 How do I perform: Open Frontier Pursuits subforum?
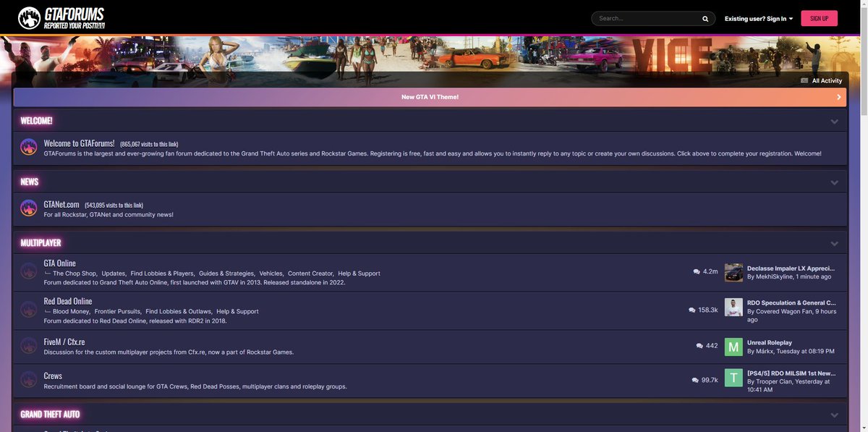[x=117, y=311]
